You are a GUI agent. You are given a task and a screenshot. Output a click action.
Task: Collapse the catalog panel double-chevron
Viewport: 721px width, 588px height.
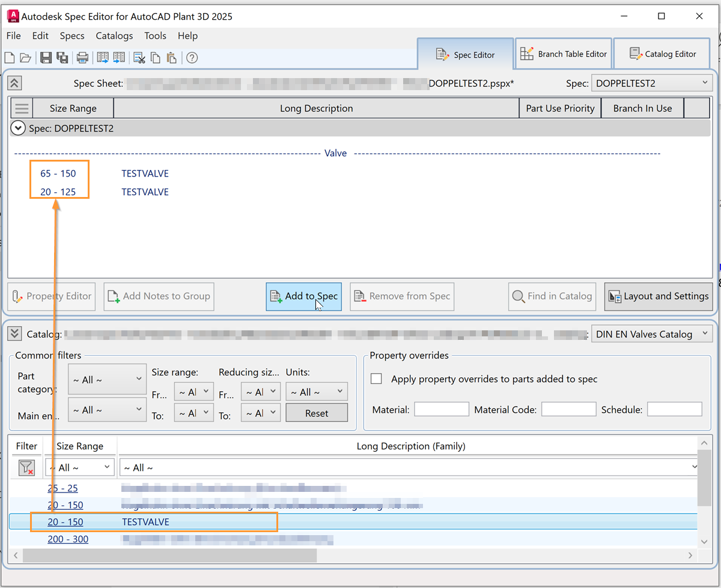click(15, 334)
